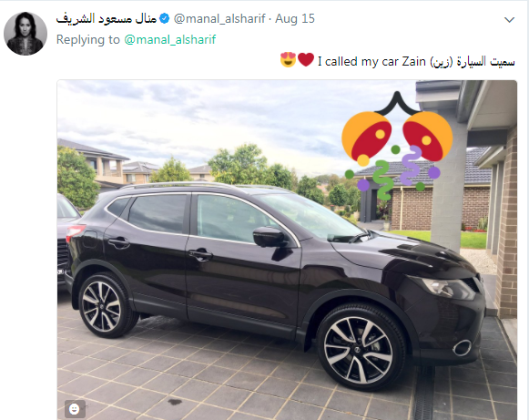Click the car's rear wheel in photo
The image size is (529, 420).
click(105, 305)
